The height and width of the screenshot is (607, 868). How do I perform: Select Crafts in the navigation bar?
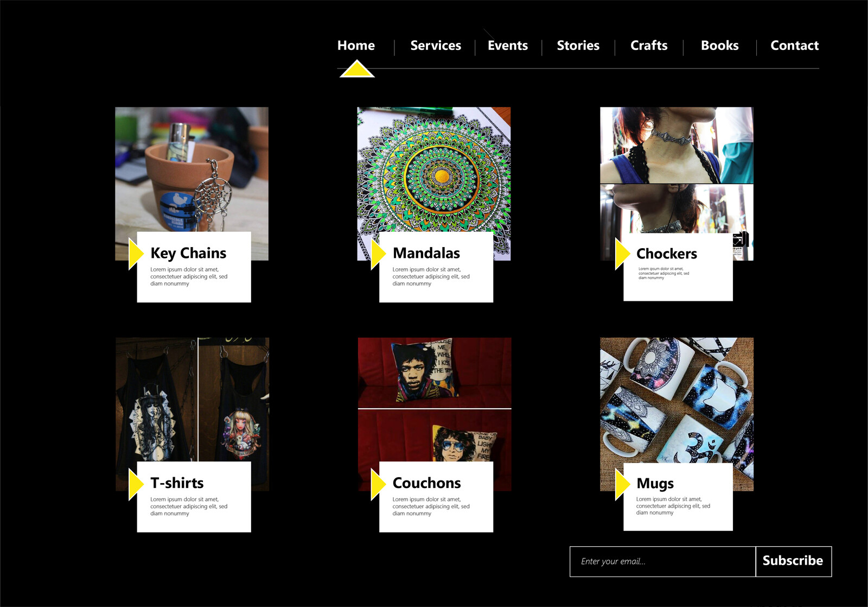649,46
